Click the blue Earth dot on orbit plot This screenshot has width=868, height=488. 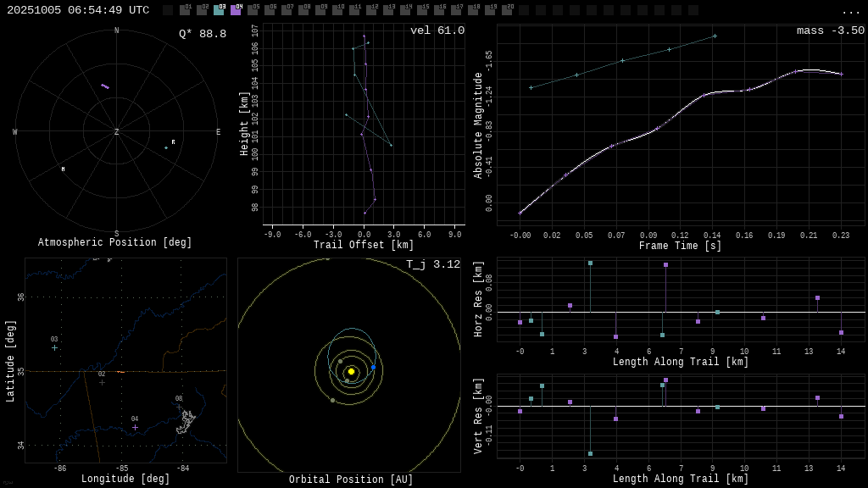pyautogui.click(x=373, y=367)
